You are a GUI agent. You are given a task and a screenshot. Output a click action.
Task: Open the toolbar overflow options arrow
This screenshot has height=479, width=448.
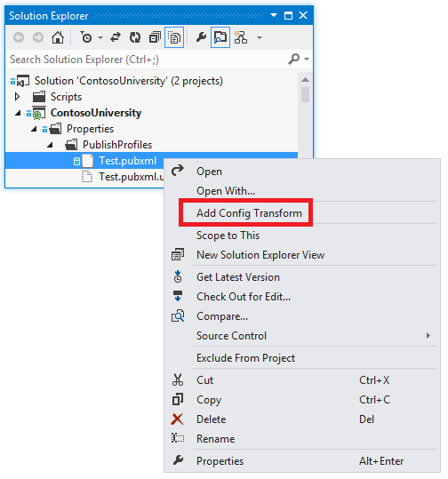260,38
